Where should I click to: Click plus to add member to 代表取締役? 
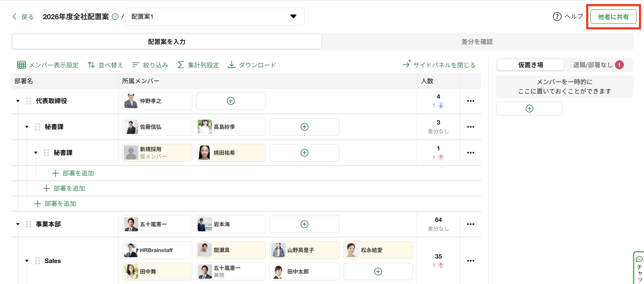point(231,101)
